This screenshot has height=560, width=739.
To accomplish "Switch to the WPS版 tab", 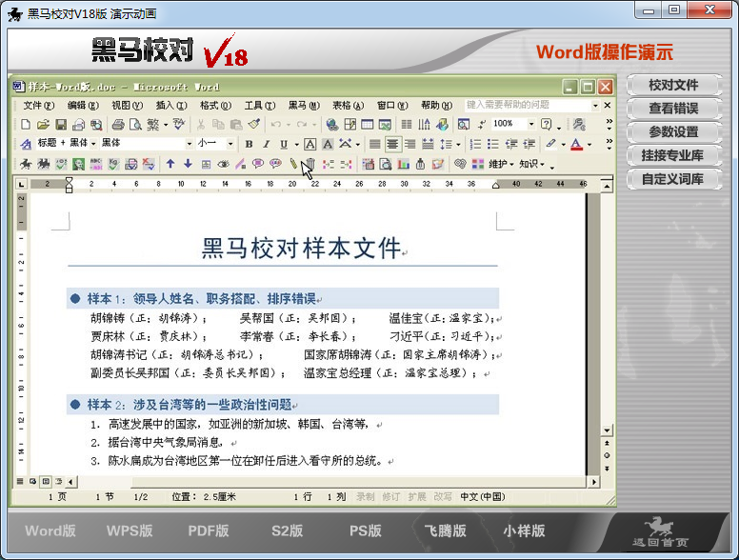I will (x=130, y=530).
